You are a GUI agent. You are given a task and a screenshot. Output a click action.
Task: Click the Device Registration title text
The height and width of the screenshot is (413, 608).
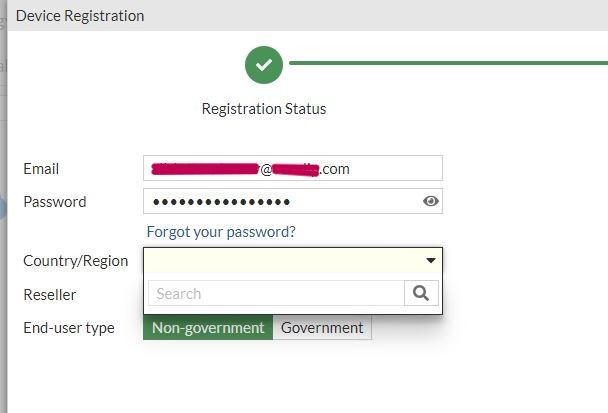(80, 16)
